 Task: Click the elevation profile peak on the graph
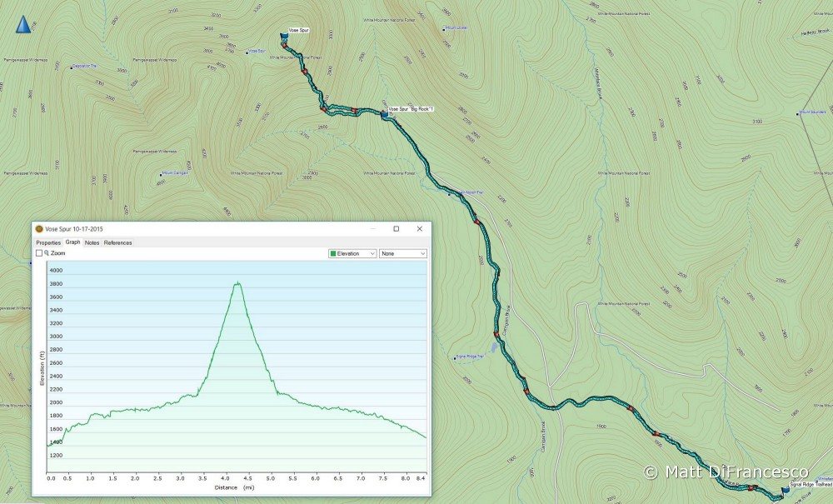(x=237, y=283)
